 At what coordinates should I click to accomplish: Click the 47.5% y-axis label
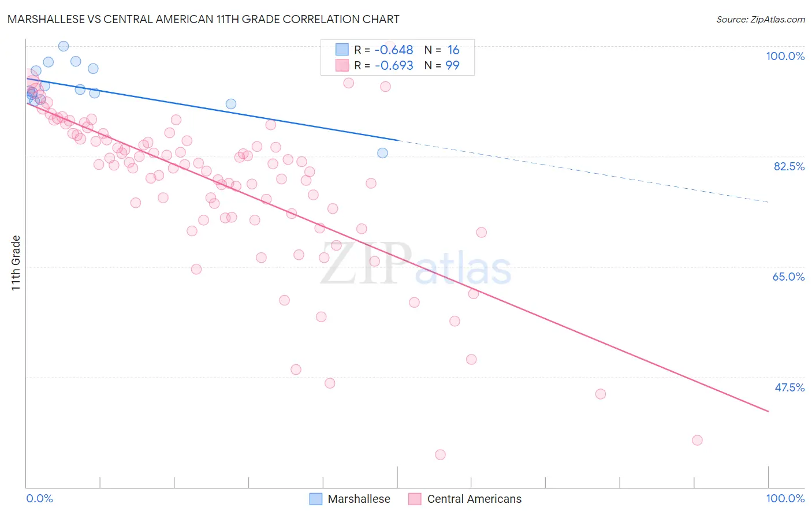[789, 387]
